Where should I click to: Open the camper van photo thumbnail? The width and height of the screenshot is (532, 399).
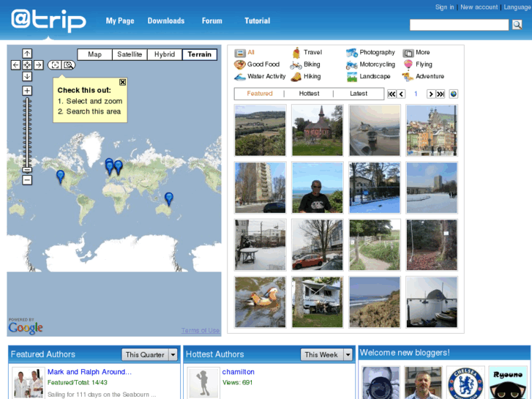(318, 302)
